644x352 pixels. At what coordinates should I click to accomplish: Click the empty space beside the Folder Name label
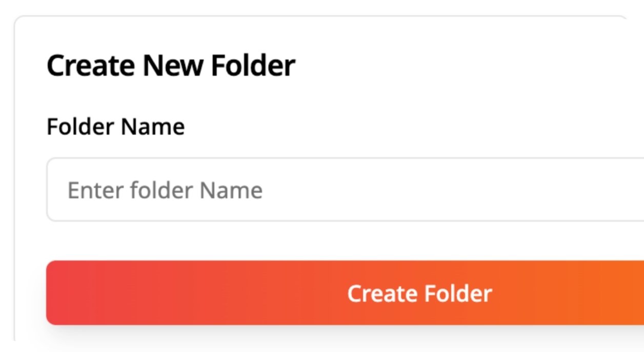click(410, 127)
